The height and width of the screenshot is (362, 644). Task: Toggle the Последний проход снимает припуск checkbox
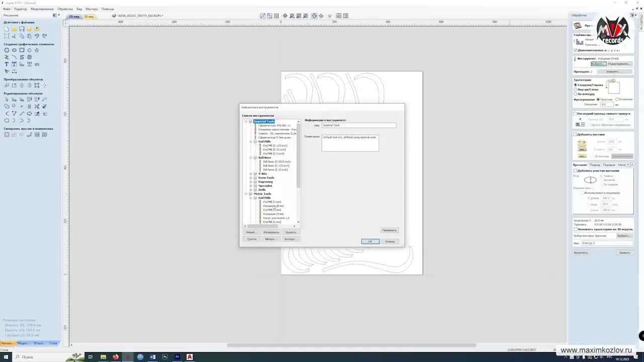pos(576,114)
